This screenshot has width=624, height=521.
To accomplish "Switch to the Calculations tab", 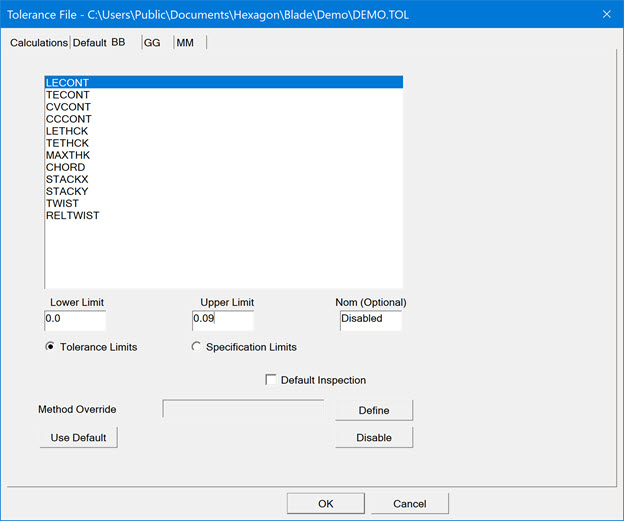I will point(38,43).
